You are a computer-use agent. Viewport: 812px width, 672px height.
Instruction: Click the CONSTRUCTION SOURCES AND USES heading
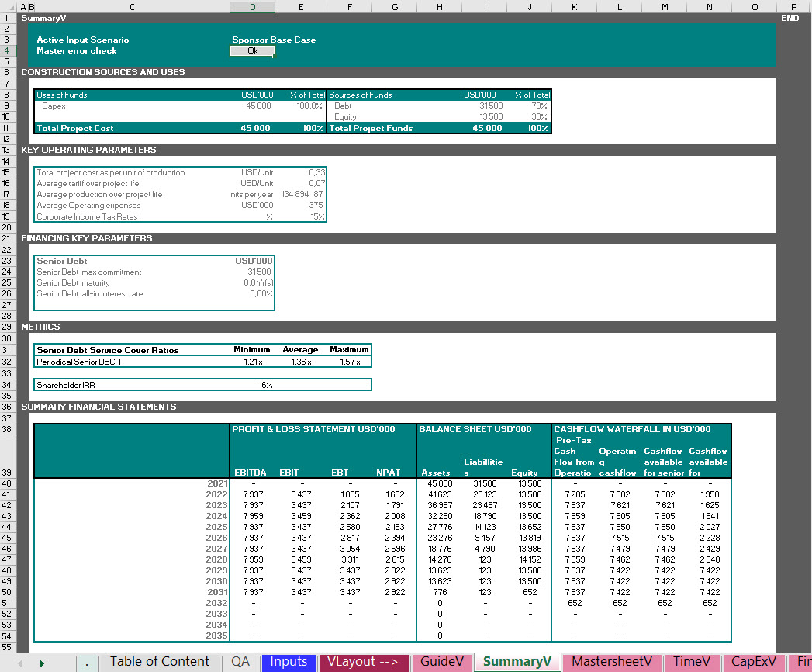tap(103, 72)
